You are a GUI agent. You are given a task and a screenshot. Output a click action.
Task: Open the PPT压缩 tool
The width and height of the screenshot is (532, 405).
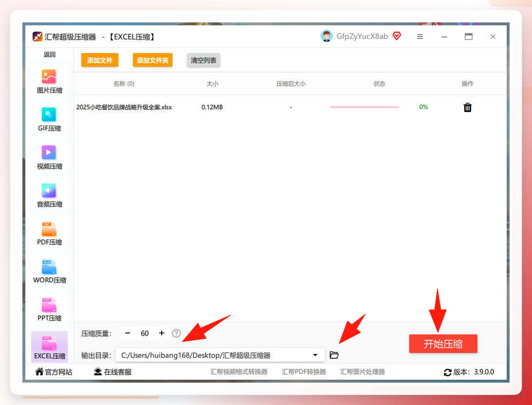coord(50,310)
